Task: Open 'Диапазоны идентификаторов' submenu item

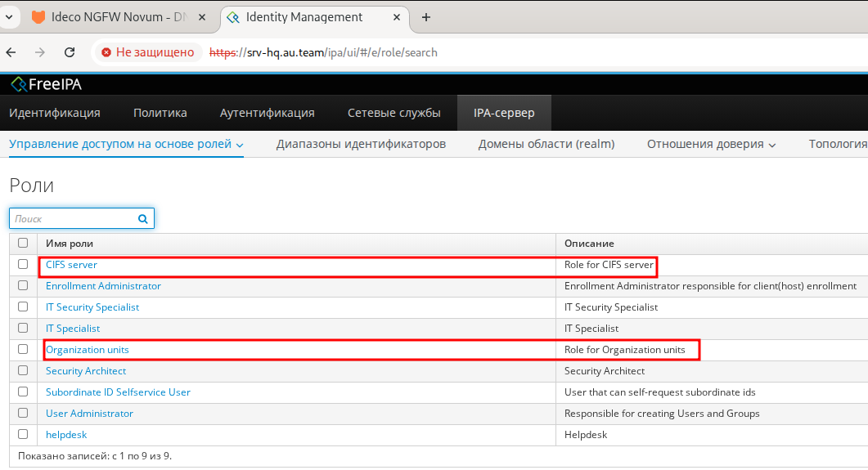Action: point(361,144)
